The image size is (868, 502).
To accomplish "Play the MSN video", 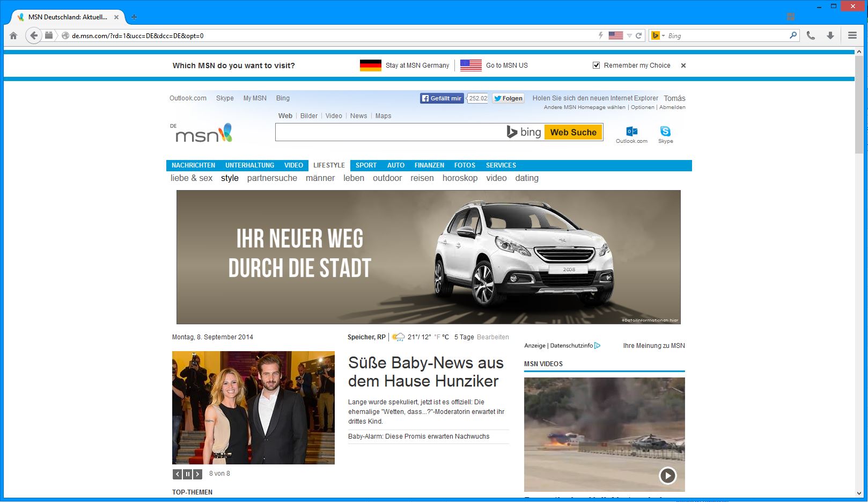I will [667, 475].
